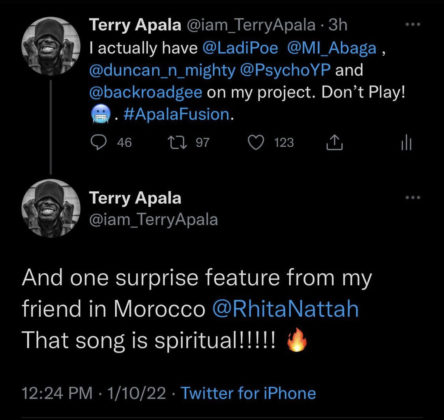Open the @LadiPoe mention

point(240,48)
